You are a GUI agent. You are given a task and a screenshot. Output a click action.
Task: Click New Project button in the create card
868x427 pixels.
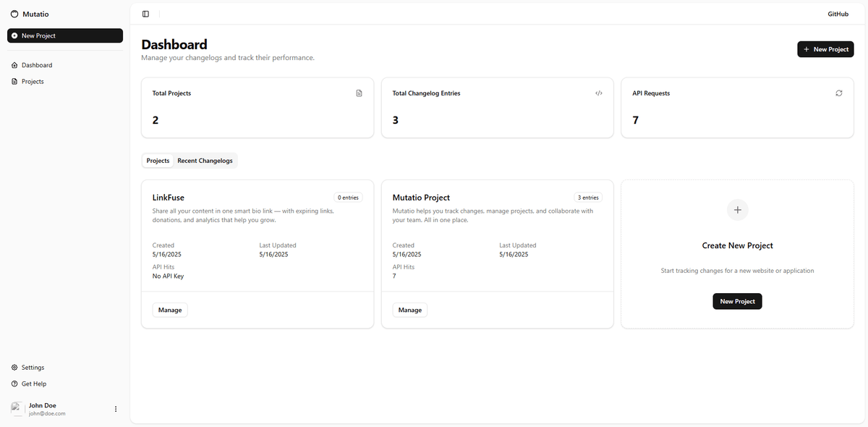pyautogui.click(x=737, y=301)
